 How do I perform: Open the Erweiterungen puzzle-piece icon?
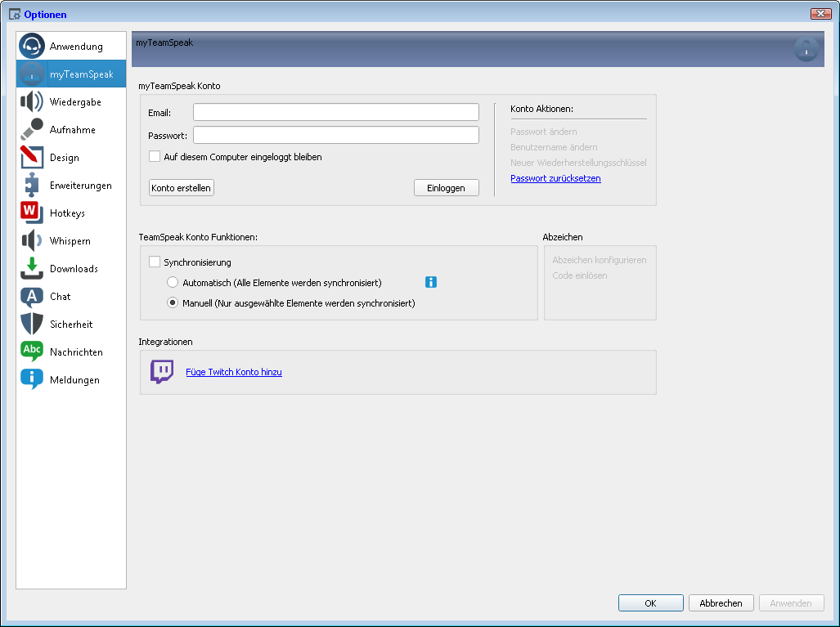(32, 186)
